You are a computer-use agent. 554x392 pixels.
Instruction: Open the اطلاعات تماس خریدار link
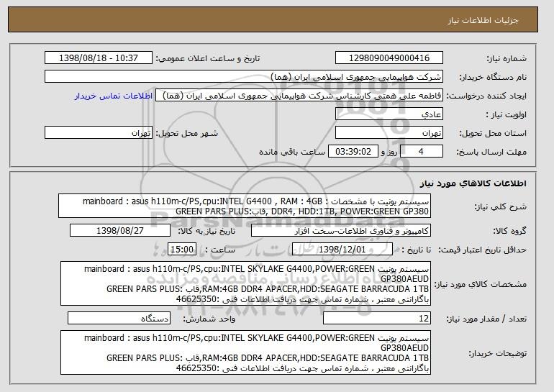114,96
